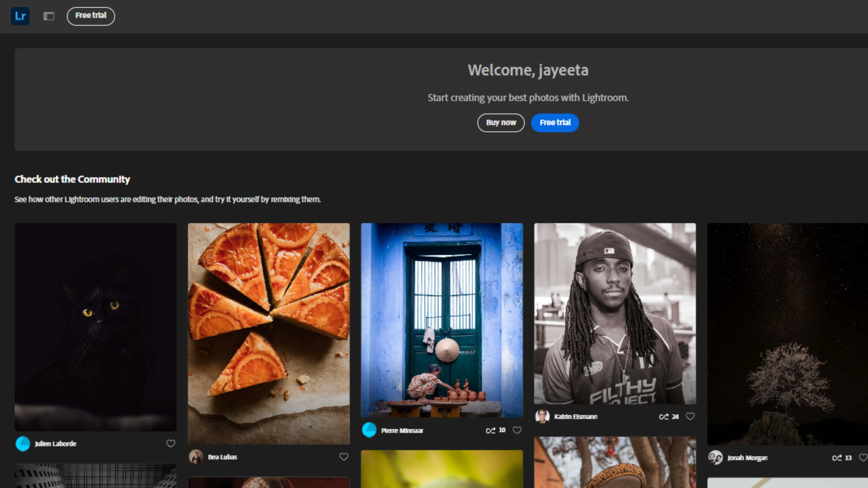
Task: Open the blue door photo thumbnail
Action: pos(442,320)
